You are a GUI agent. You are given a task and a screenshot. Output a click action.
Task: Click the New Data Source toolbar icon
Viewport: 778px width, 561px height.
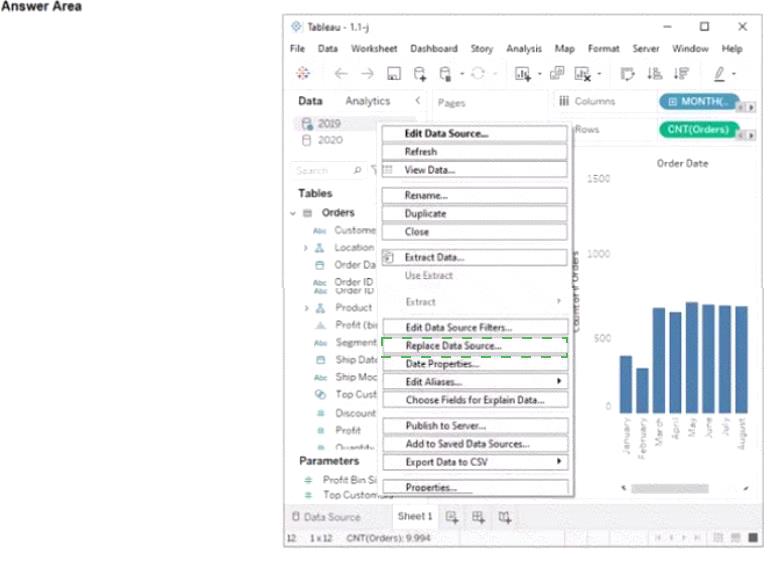tap(420, 74)
